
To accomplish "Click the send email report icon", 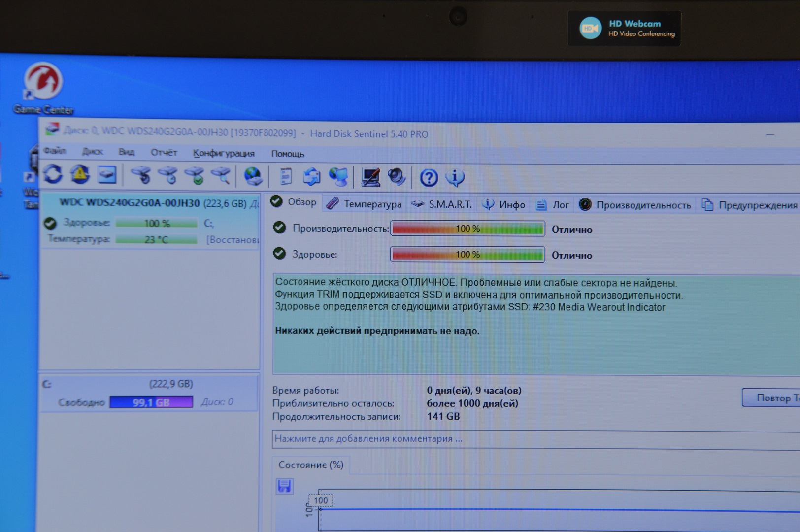I will click(311, 176).
